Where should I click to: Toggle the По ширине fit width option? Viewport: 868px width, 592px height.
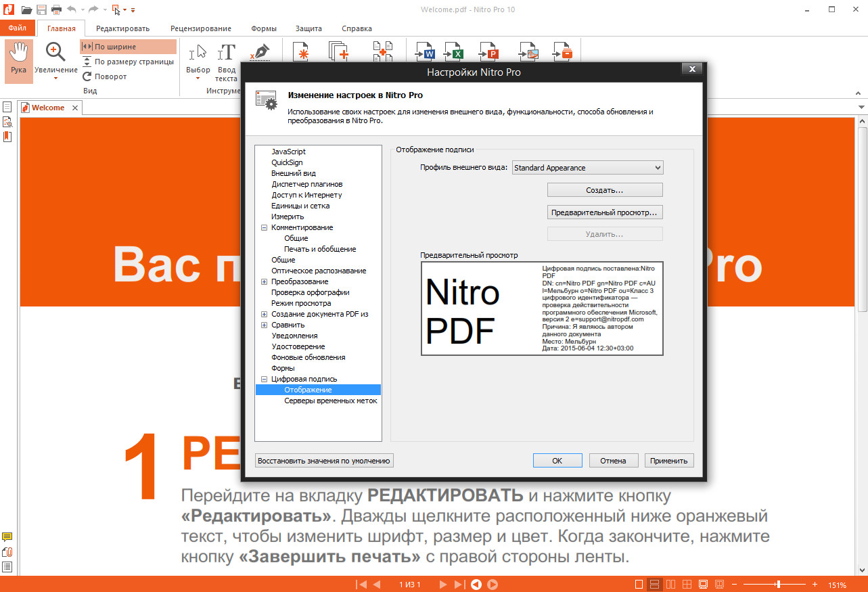pos(128,47)
